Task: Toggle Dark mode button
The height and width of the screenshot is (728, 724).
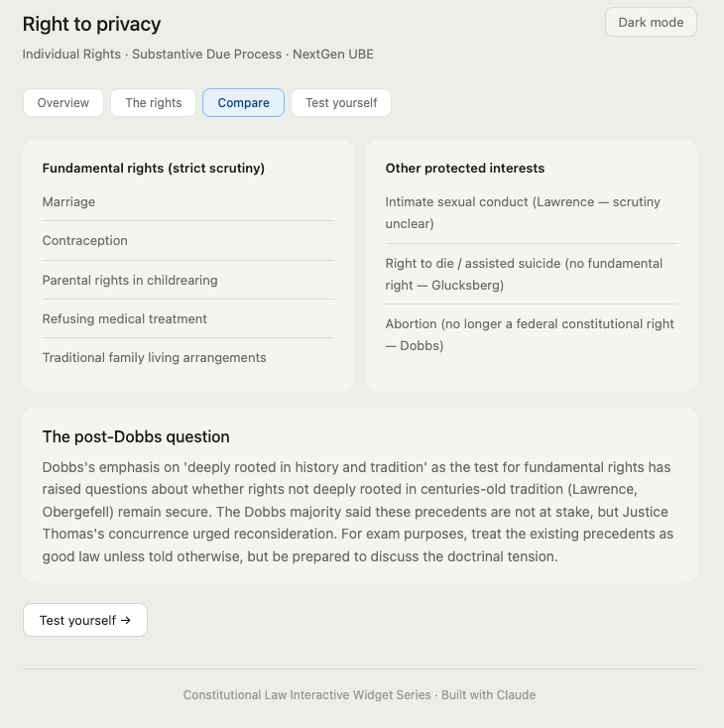Action: click(651, 22)
